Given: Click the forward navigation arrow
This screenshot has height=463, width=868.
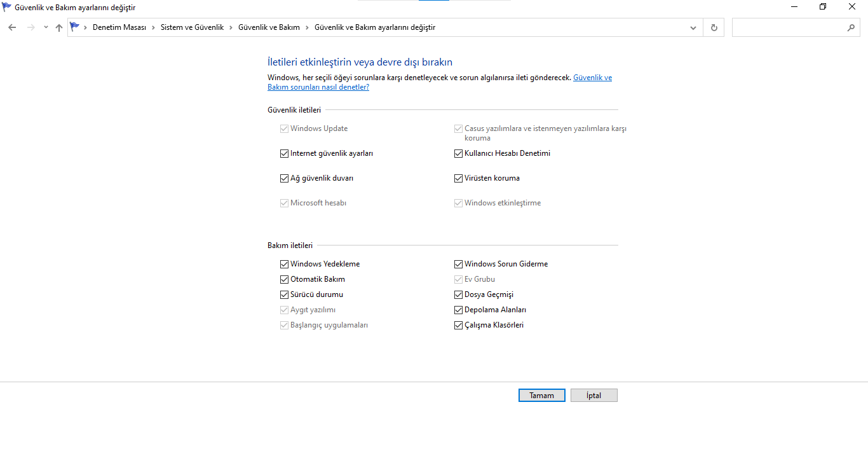Looking at the screenshot, I should point(31,27).
